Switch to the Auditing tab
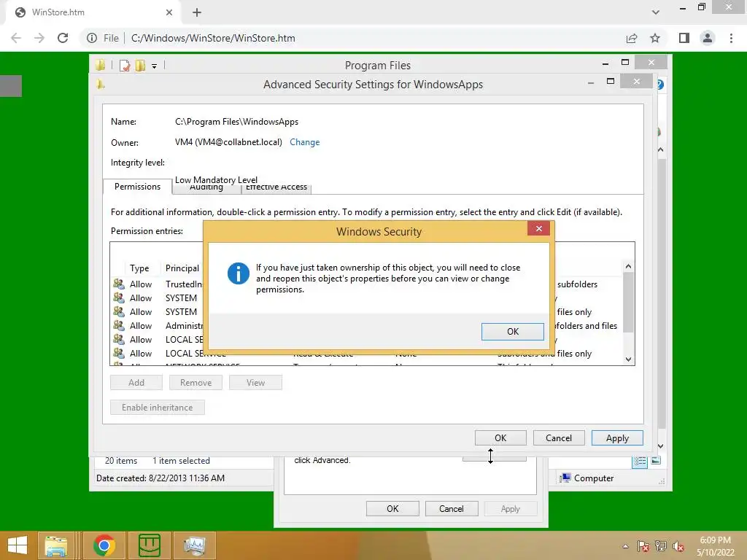The width and height of the screenshot is (747, 560). pos(206,187)
